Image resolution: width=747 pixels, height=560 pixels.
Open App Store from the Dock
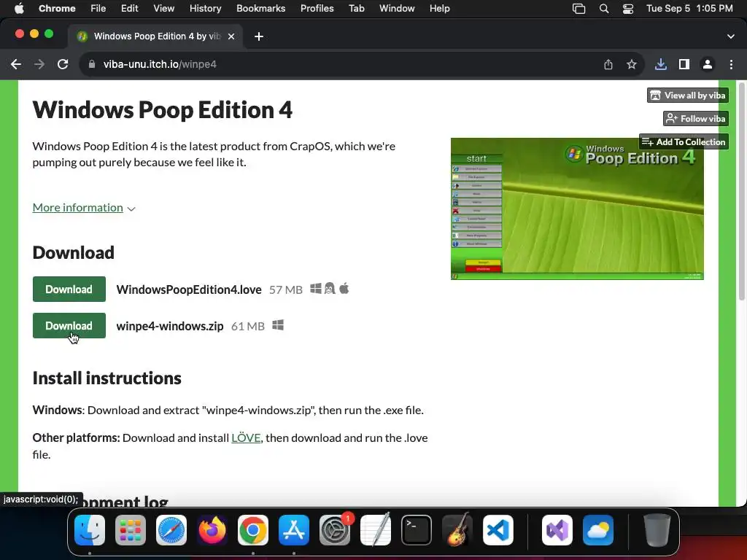294,530
